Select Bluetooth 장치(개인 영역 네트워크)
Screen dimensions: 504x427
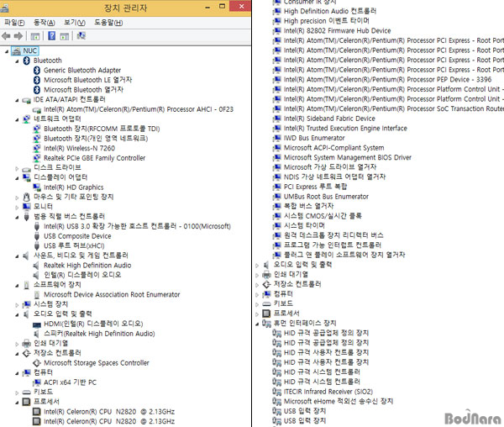(96, 138)
